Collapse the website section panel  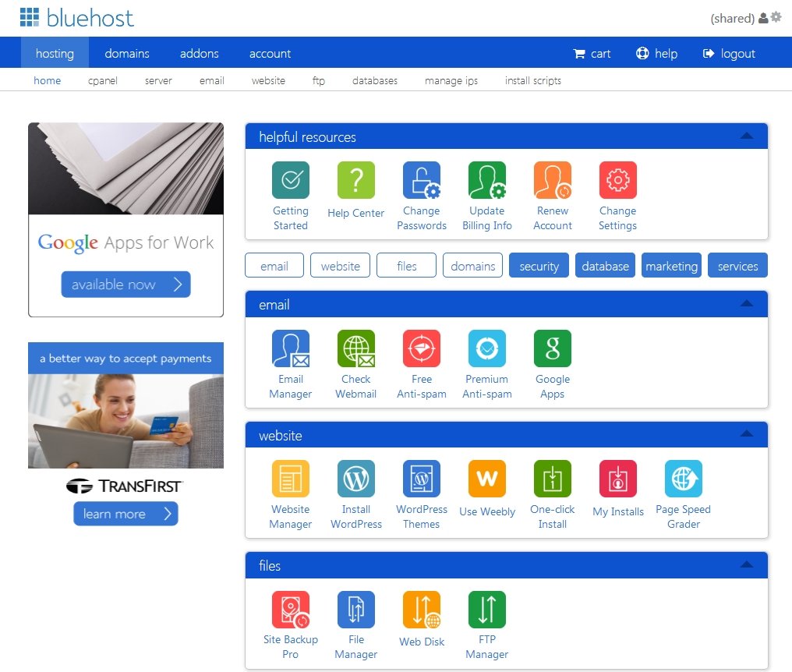(746, 434)
